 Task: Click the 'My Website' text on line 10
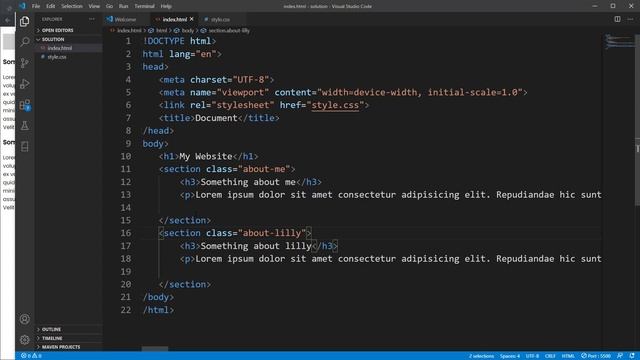click(x=206, y=156)
